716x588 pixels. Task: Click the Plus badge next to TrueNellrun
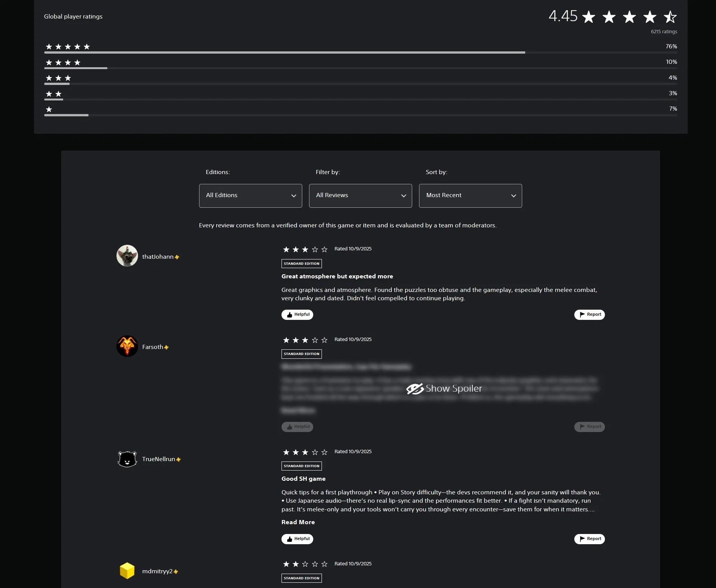178,460
